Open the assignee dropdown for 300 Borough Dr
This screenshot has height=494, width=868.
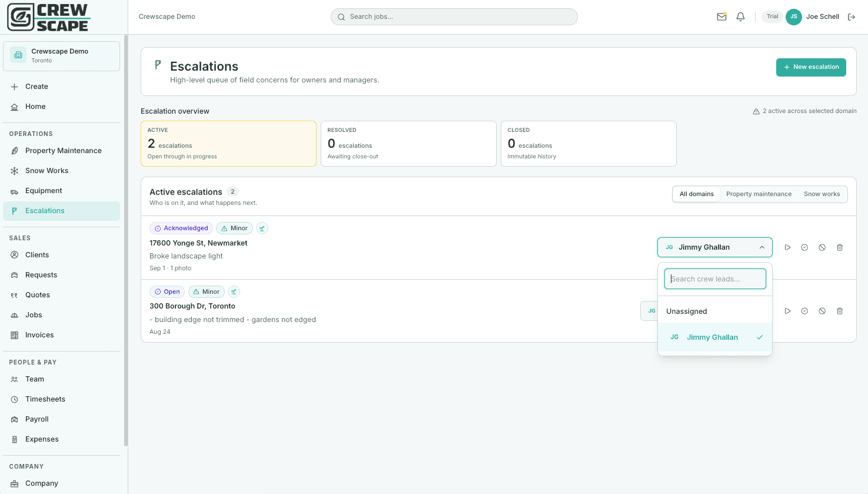click(649, 311)
